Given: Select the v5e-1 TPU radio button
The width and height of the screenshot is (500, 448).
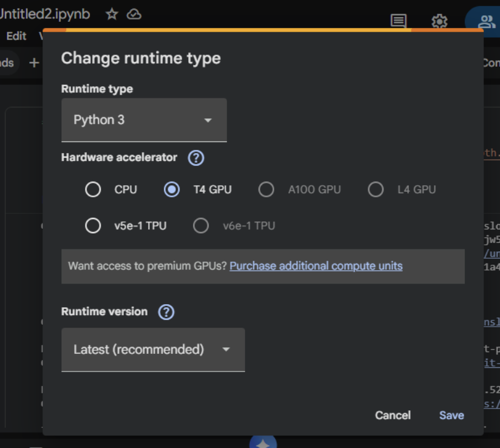Looking at the screenshot, I should point(93,226).
